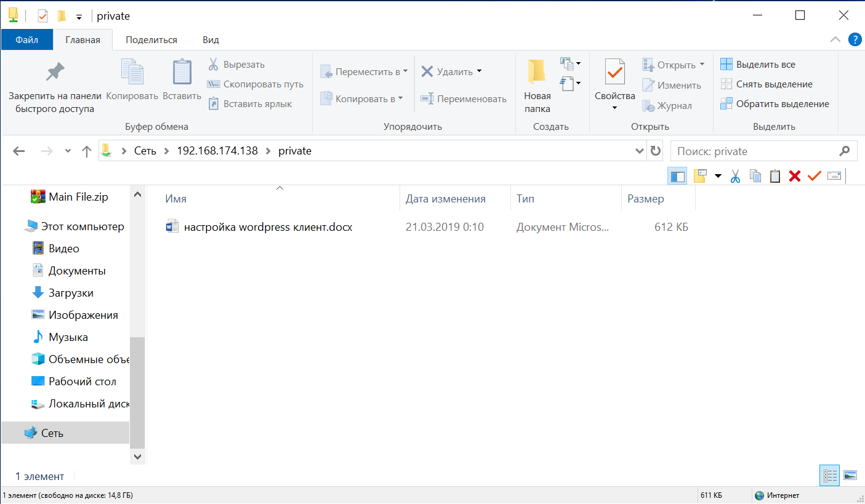
Task: Choose Скопировать путь
Action: 255,84
